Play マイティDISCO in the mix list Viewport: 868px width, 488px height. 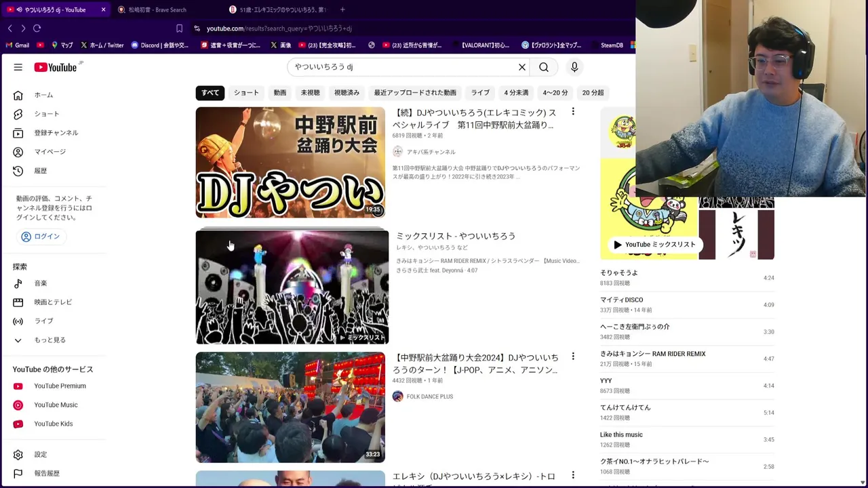(687, 304)
